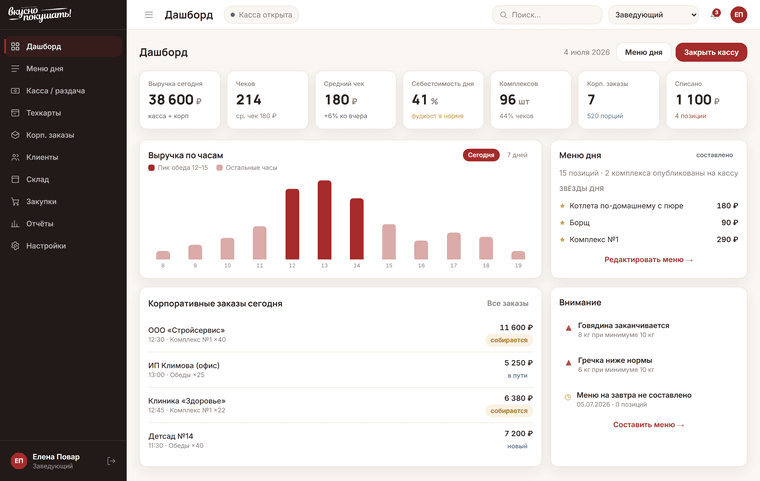This screenshot has height=481, width=760.
Task: Open the Склад sidebar icon
Action: point(15,179)
